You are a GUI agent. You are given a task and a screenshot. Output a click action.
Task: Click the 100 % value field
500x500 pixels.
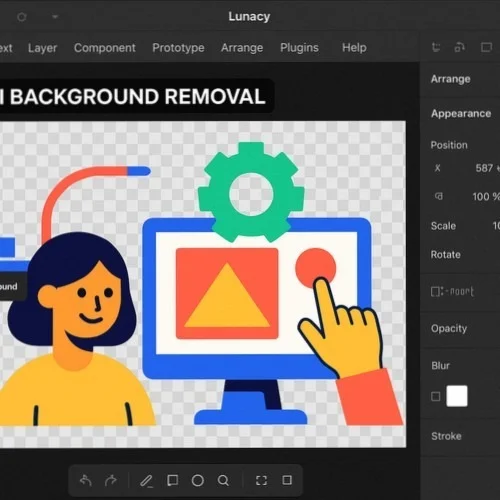485,197
